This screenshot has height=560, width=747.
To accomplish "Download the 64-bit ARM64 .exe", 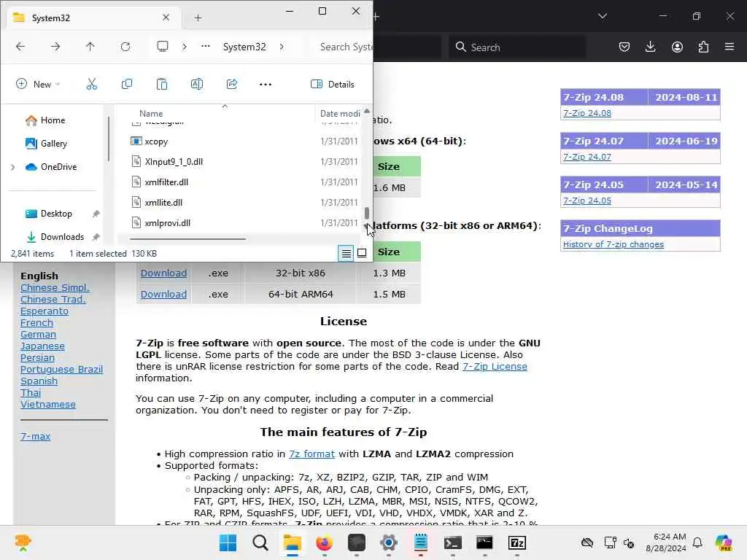I will [163, 295].
